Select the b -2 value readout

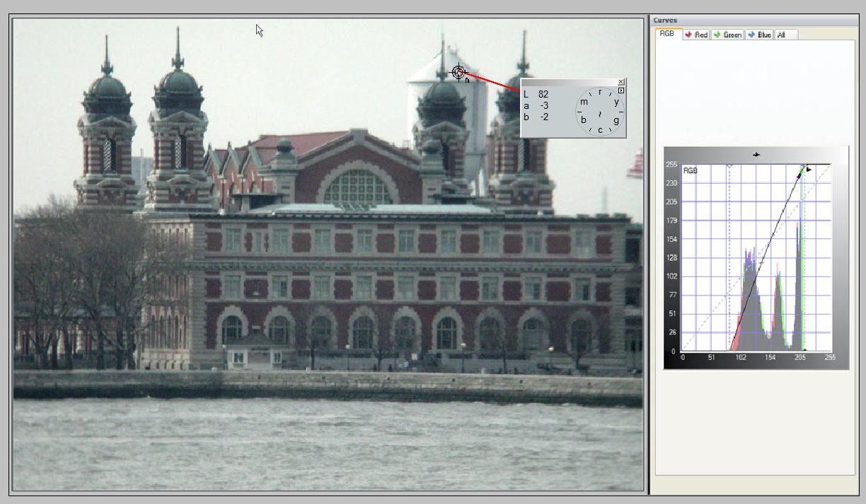[x=536, y=117]
